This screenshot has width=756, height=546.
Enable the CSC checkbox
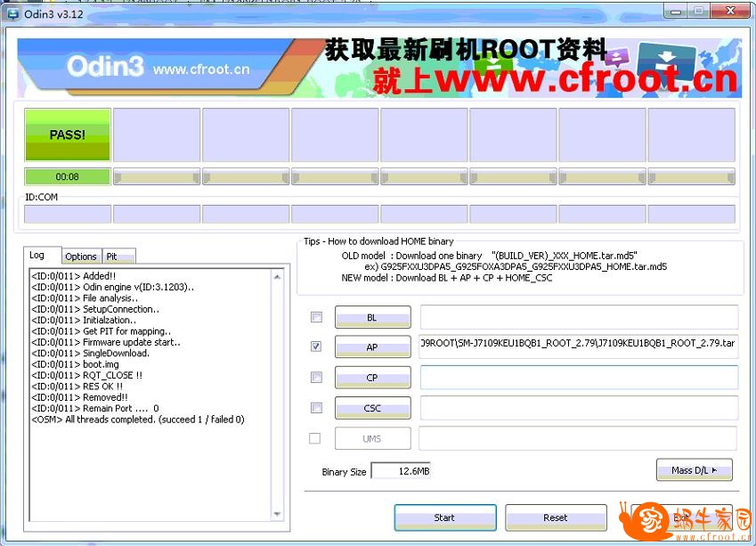pyautogui.click(x=316, y=408)
